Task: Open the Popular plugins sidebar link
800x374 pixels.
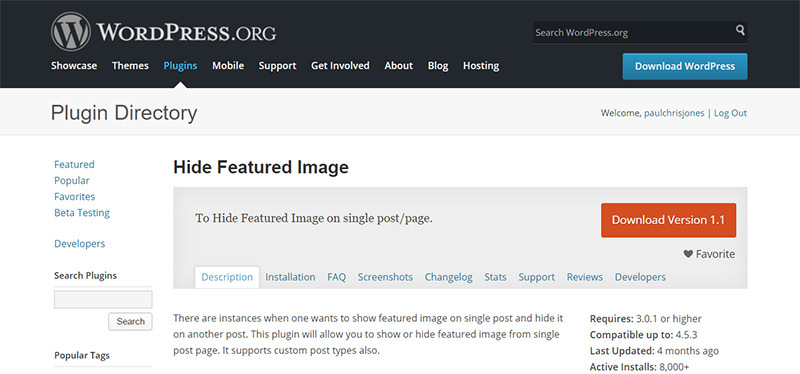Action: [x=72, y=181]
